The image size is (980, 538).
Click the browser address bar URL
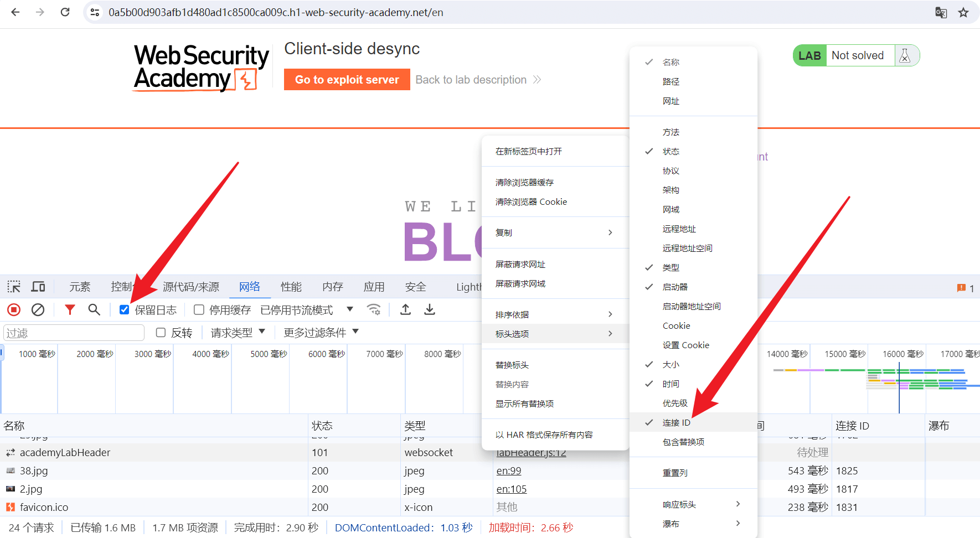(x=276, y=12)
